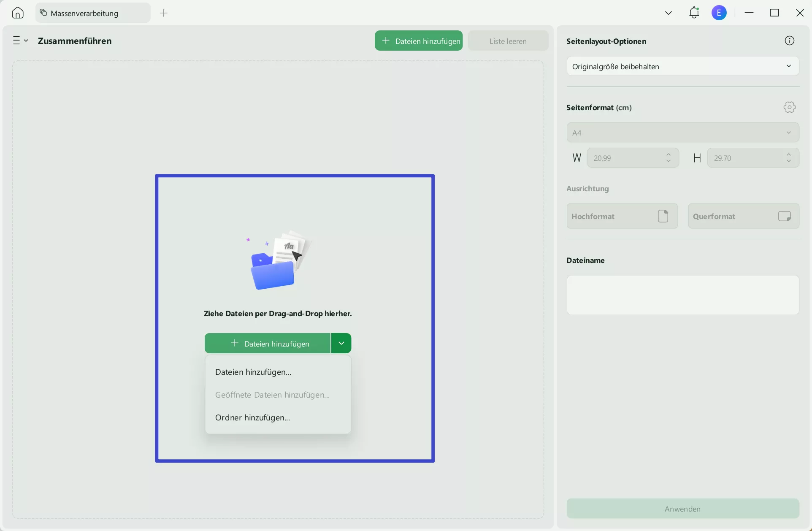Toggle the green arrow beside Dateien hinzufügen
The width and height of the screenshot is (812, 531).
(341, 343)
